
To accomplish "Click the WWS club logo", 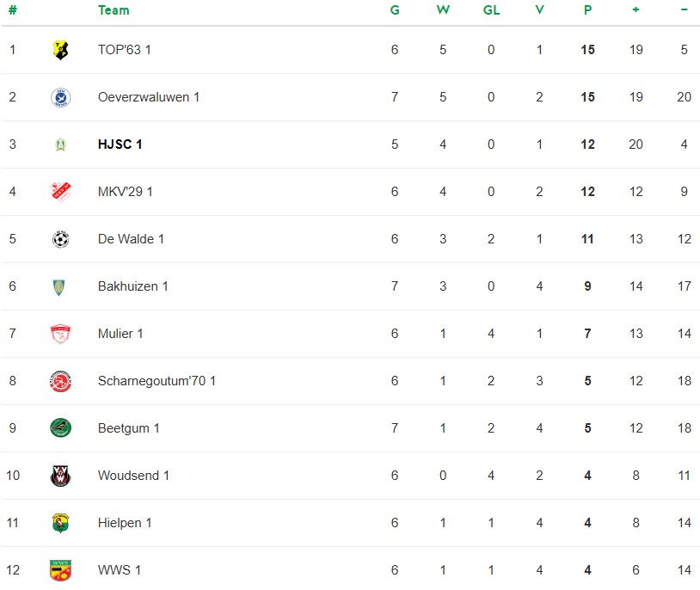I will pos(60,570).
